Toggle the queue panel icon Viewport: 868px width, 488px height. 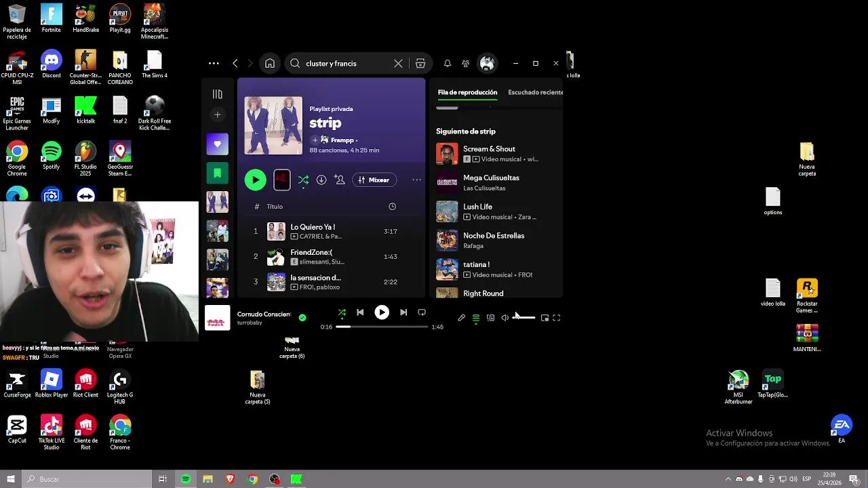(476, 318)
